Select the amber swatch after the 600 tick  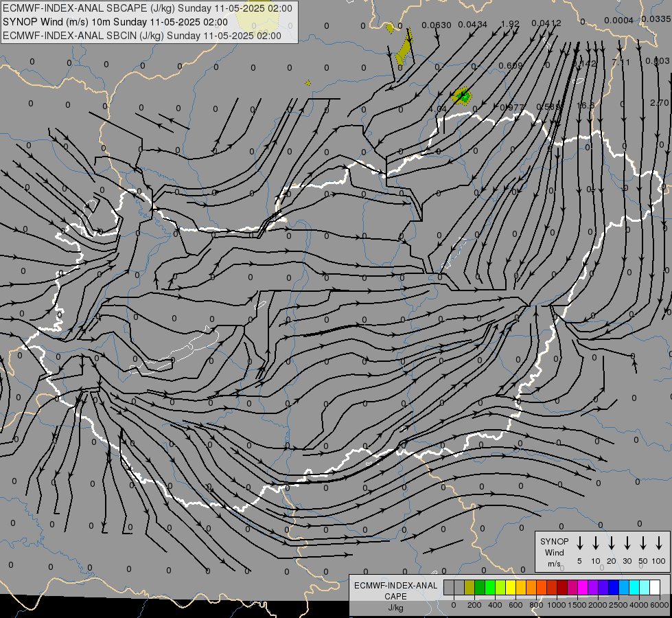[521, 587]
